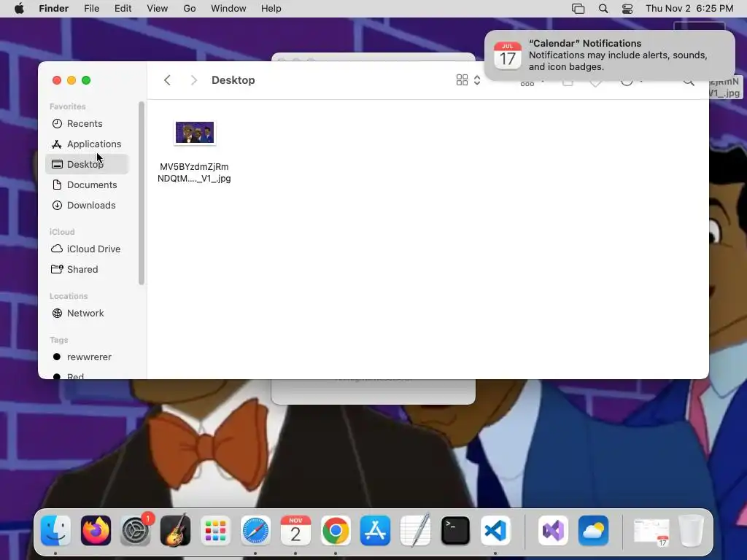Click the Calendar Notifications banner
The image size is (747, 560).
(610, 55)
